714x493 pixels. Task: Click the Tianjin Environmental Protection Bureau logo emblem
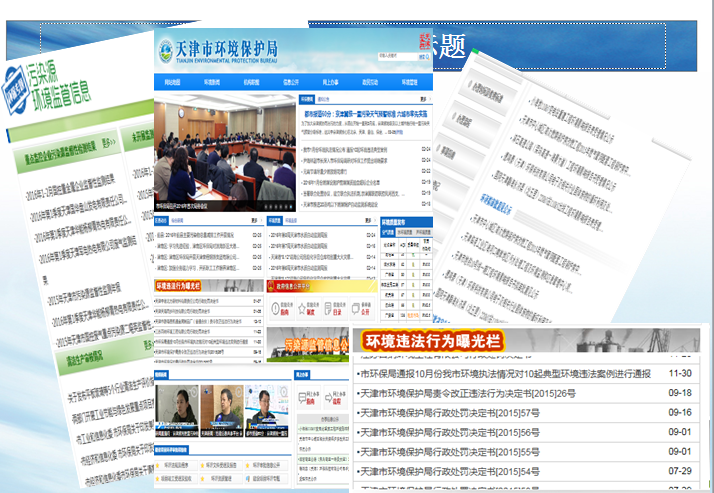[x=165, y=51]
